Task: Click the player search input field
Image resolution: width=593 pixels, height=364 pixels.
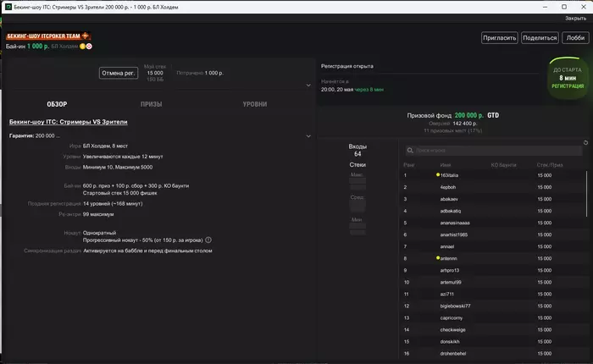Action: click(494, 151)
